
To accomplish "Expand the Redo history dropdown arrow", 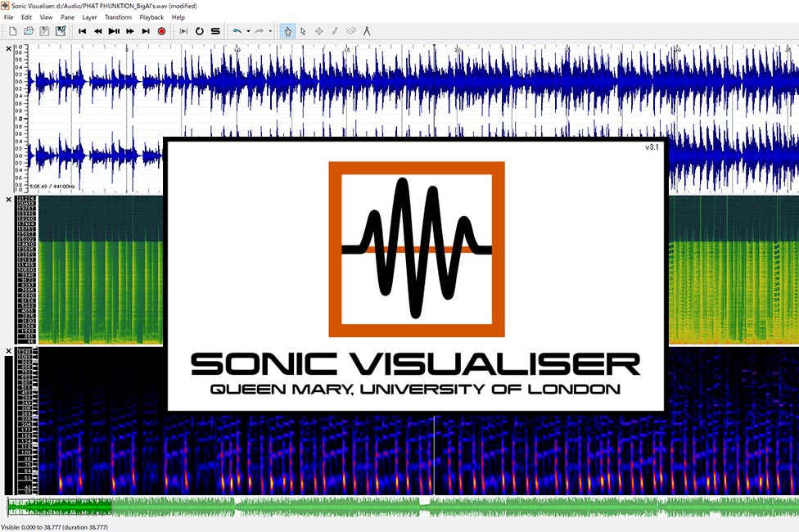I will (270, 31).
